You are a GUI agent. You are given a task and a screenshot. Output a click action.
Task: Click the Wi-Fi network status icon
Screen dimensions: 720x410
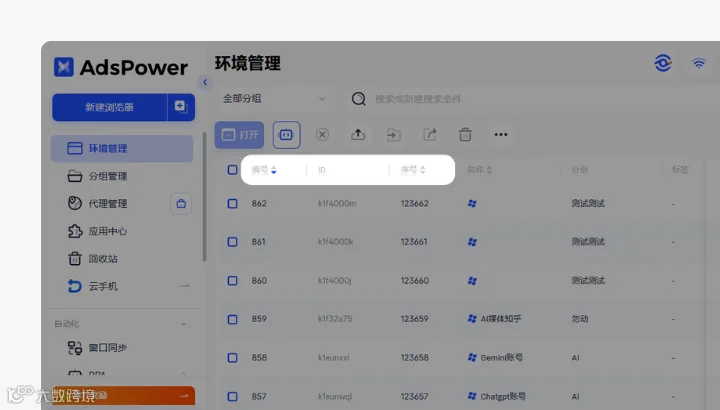[699, 63]
